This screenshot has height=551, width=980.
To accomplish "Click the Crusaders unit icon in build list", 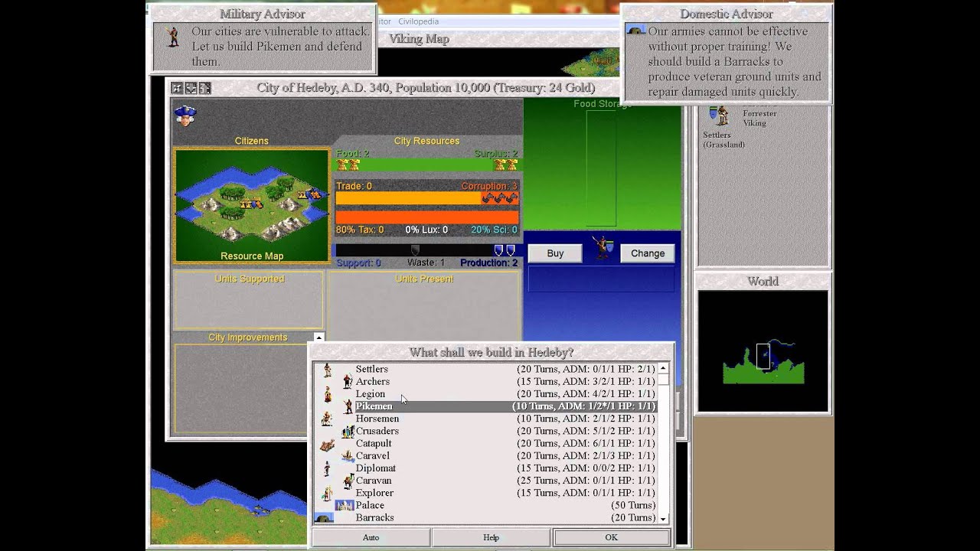I will pyautogui.click(x=348, y=431).
